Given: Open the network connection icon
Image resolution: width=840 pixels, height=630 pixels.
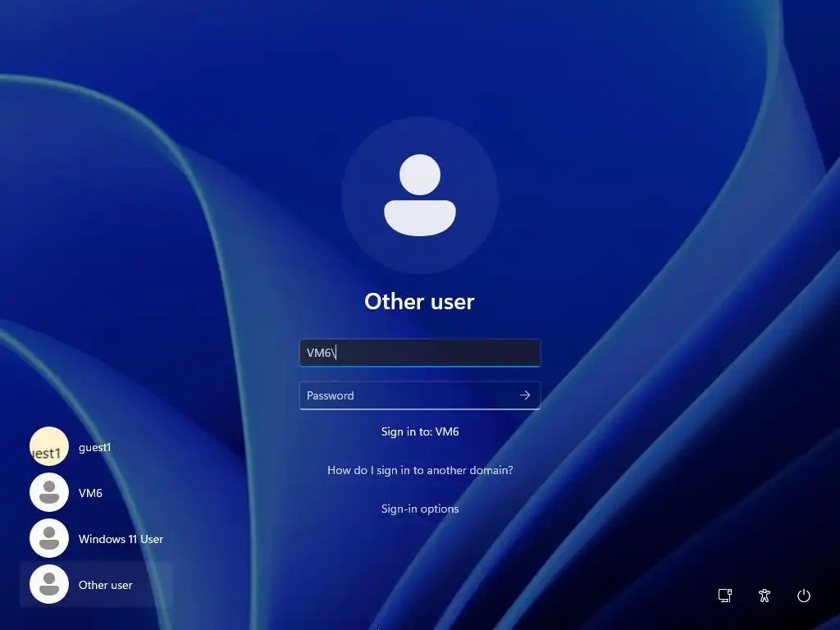Looking at the screenshot, I should coord(725,596).
